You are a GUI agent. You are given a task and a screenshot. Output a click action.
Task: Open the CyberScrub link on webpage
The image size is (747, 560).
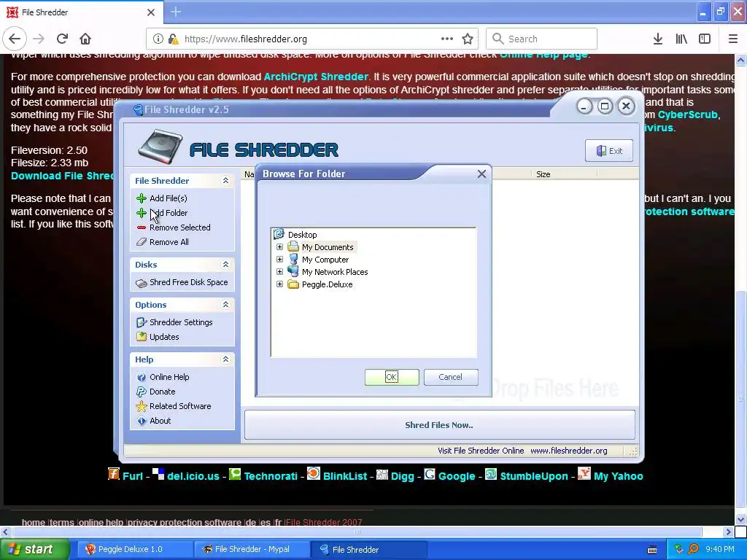pyautogui.click(x=687, y=114)
